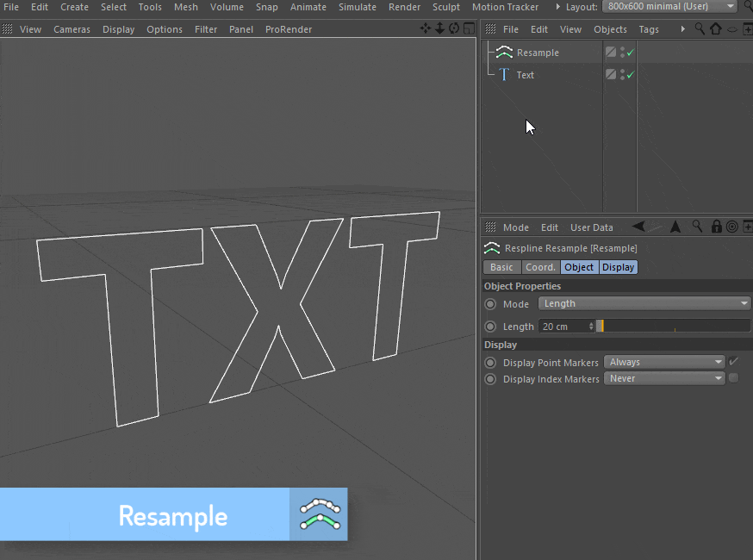Click the Attribute Manager up arrow icon

(675, 227)
